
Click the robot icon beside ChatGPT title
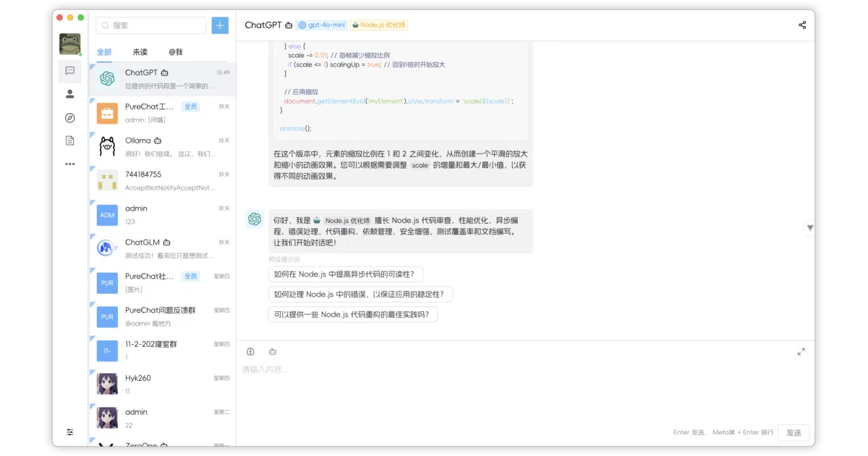289,25
